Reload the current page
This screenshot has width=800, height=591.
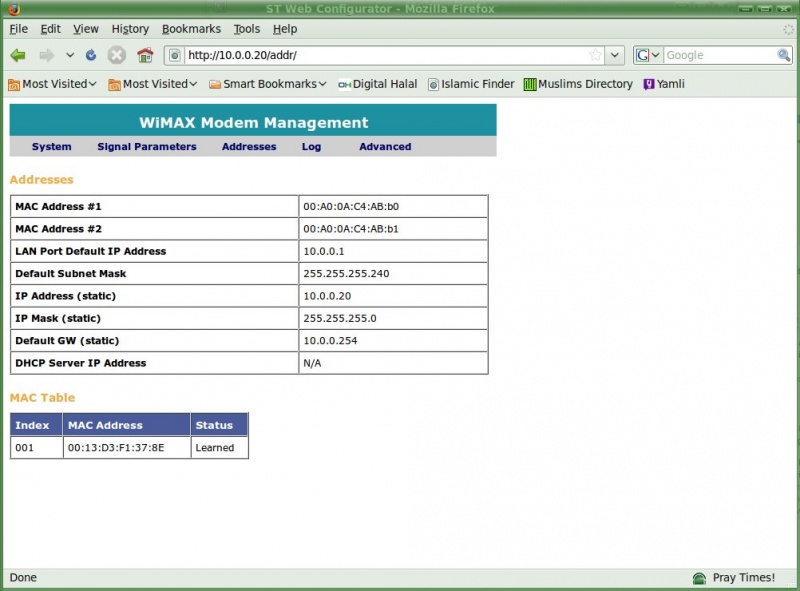pyautogui.click(x=91, y=55)
